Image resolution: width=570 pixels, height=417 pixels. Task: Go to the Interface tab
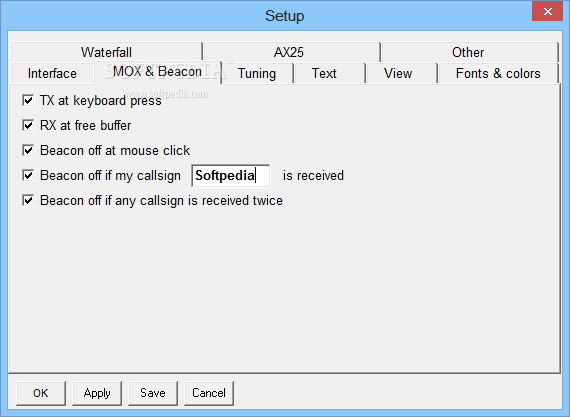52,73
